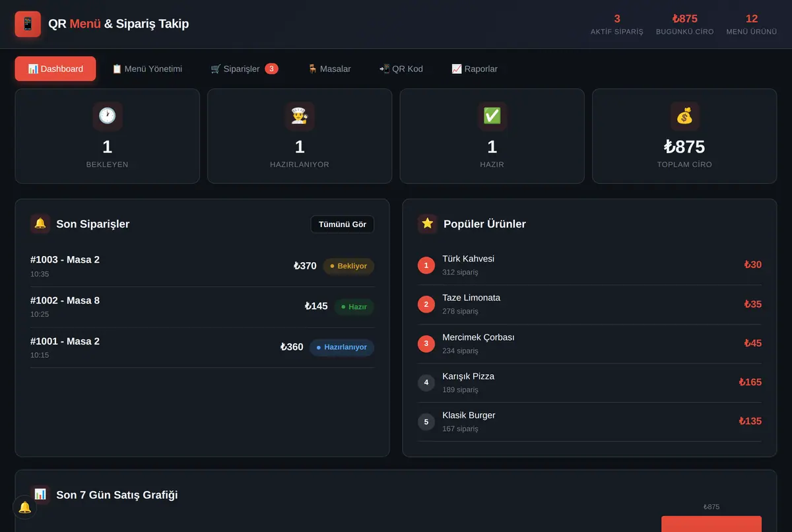The height and width of the screenshot is (532, 792).
Task: Click the red sales chart bar
Action: point(711,524)
